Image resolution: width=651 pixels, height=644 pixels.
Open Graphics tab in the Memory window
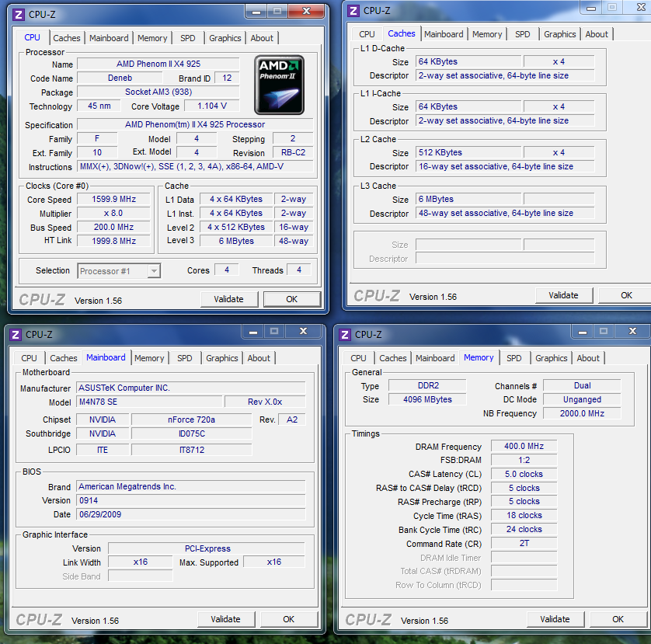point(552,358)
